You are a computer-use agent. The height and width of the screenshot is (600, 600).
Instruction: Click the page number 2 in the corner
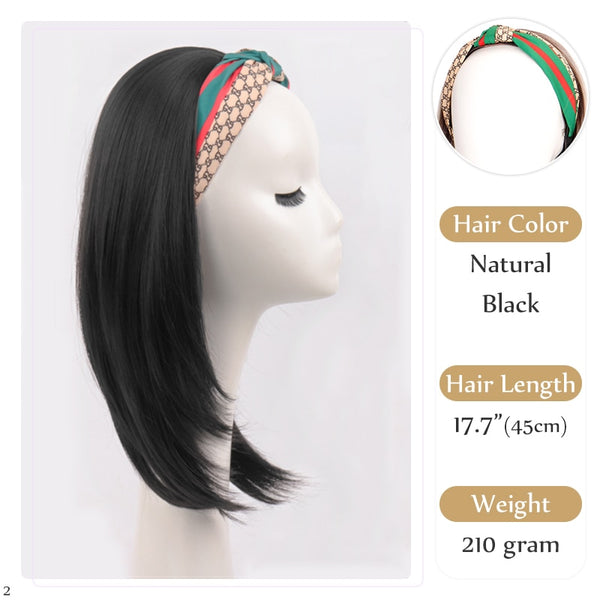[6, 590]
